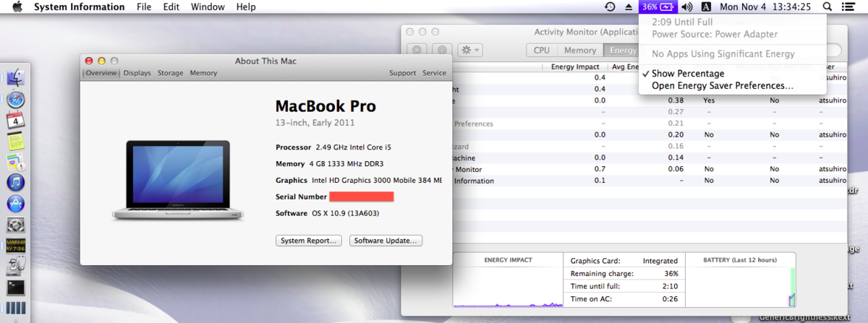Click the '2.49 GHz Intel Core i5' text
868x323 pixels.
[353, 147]
